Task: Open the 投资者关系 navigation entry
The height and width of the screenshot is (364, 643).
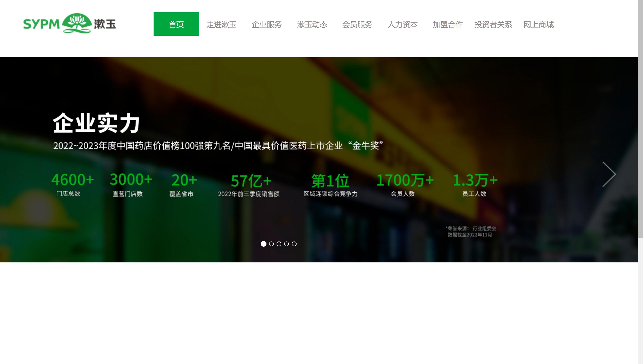Action: coord(493,24)
